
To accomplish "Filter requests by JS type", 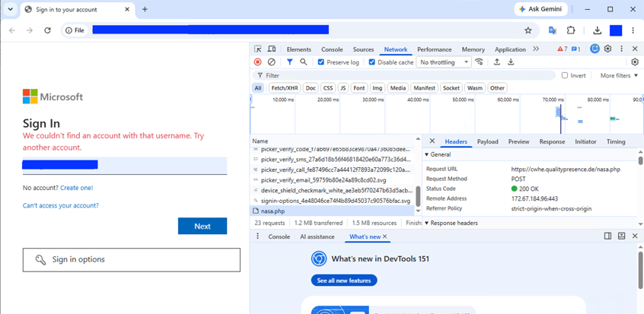I will point(343,88).
